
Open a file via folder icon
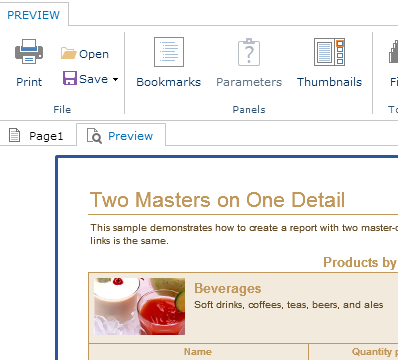click(x=68, y=53)
